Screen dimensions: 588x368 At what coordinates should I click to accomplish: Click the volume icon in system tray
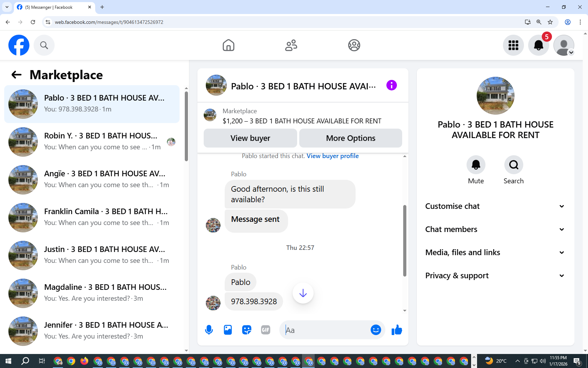(x=543, y=361)
